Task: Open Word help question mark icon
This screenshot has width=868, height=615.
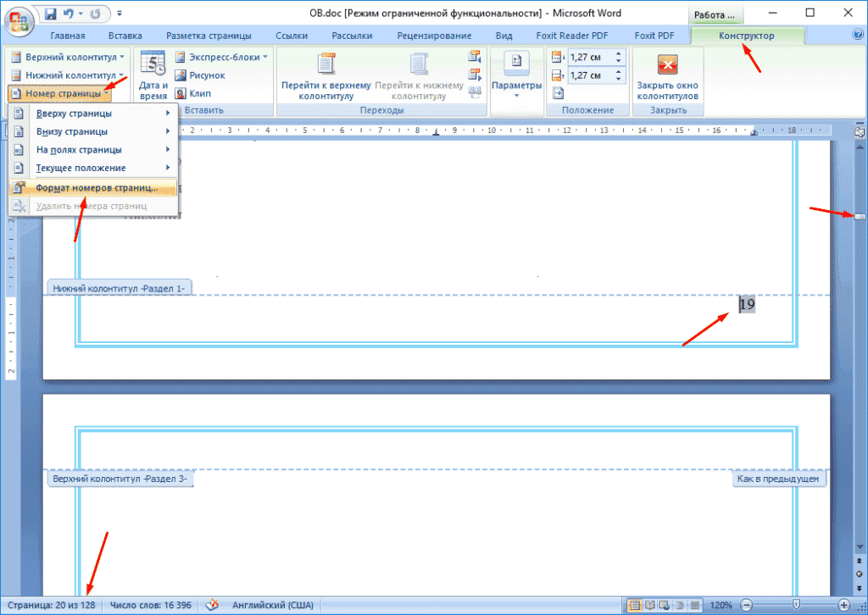Action: click(x=857, y=35)
